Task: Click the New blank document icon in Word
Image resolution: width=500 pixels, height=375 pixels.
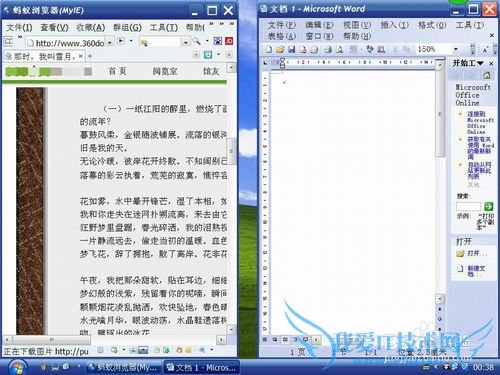Action: pyautogui.click(x=269, y=49)
